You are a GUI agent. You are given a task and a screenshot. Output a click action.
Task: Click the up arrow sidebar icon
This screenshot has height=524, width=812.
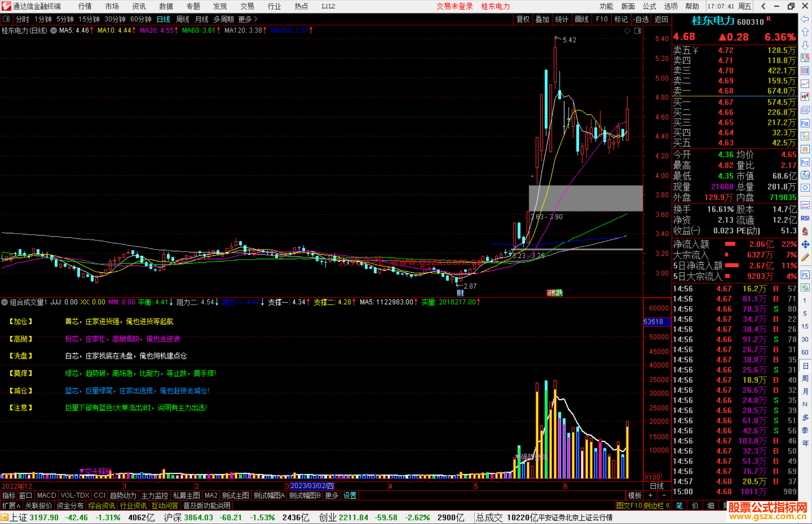click(x=805, y=32)
